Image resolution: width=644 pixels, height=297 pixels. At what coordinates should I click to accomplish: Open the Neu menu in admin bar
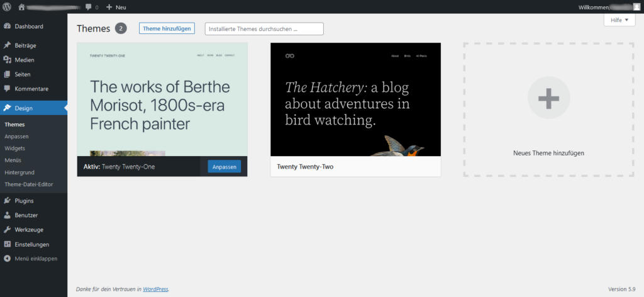click(x=116, y=7)
